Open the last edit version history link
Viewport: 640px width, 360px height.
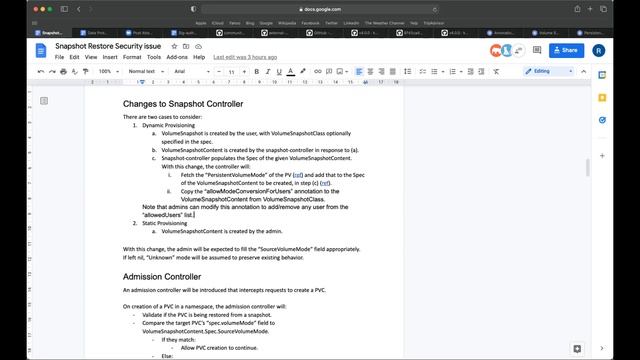245,57
